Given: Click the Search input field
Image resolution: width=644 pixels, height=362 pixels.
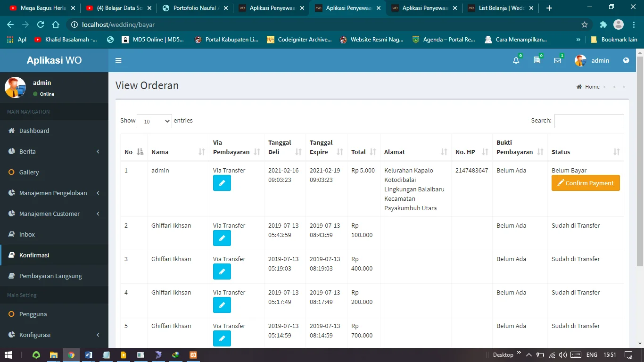Looking at the screenshot, I should (589, 121).
